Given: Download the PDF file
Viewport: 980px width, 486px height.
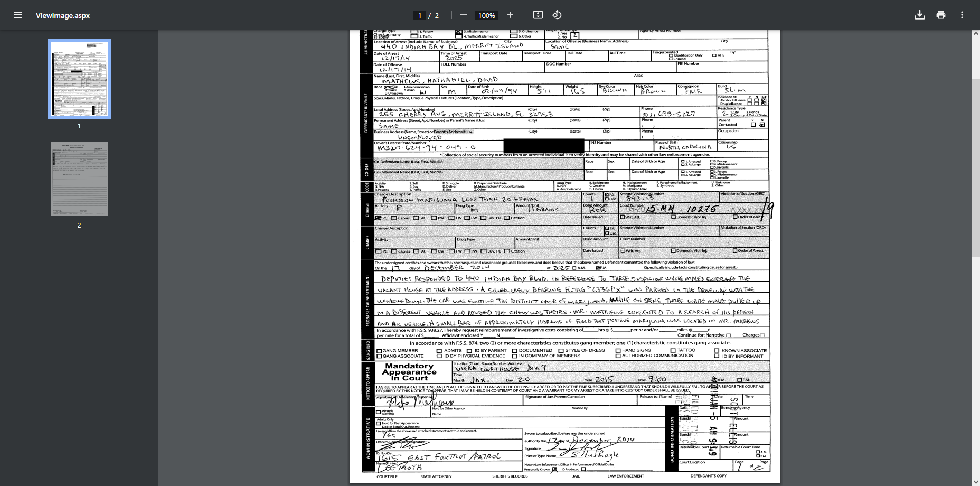Looking at the screenshot, I should coord(919,15).
